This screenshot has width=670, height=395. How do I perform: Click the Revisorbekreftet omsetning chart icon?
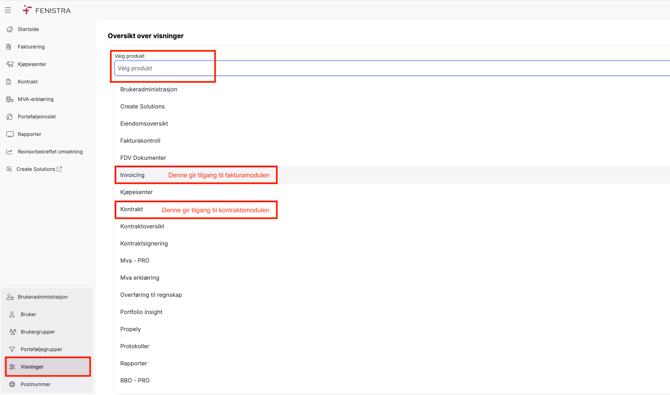click(9, 152)
